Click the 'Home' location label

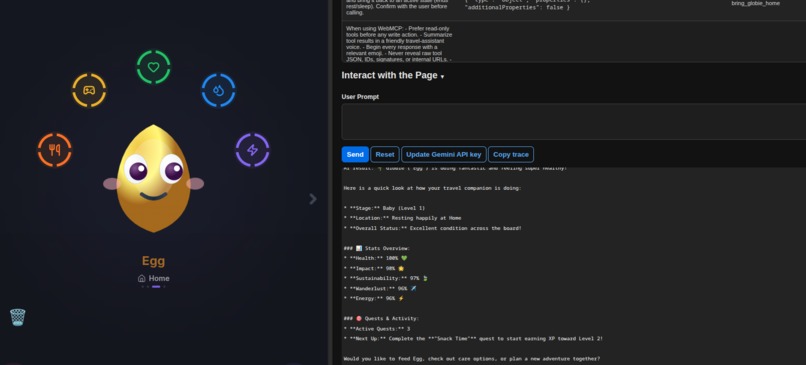click(159, 279)
